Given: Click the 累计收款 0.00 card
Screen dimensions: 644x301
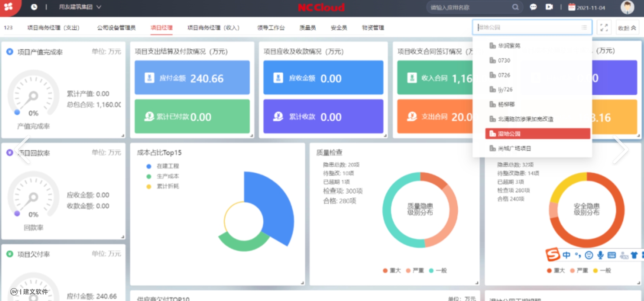Looking at the screenshot, I should tap(323, 116).
